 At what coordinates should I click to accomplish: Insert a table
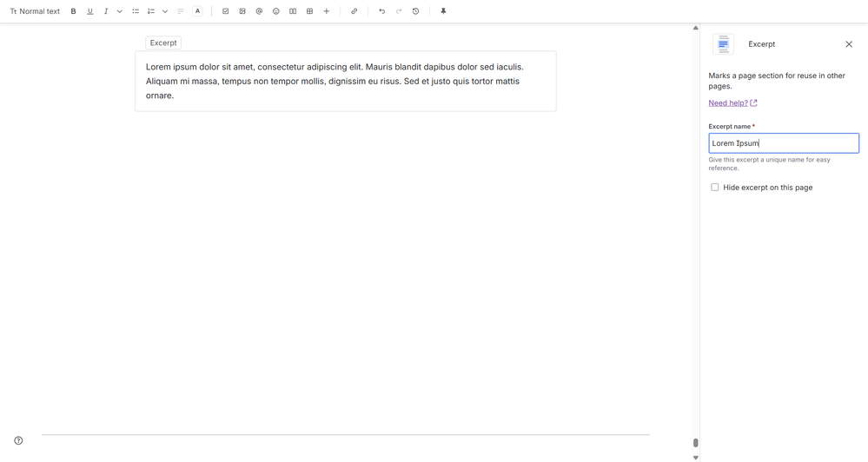(310, 11)
